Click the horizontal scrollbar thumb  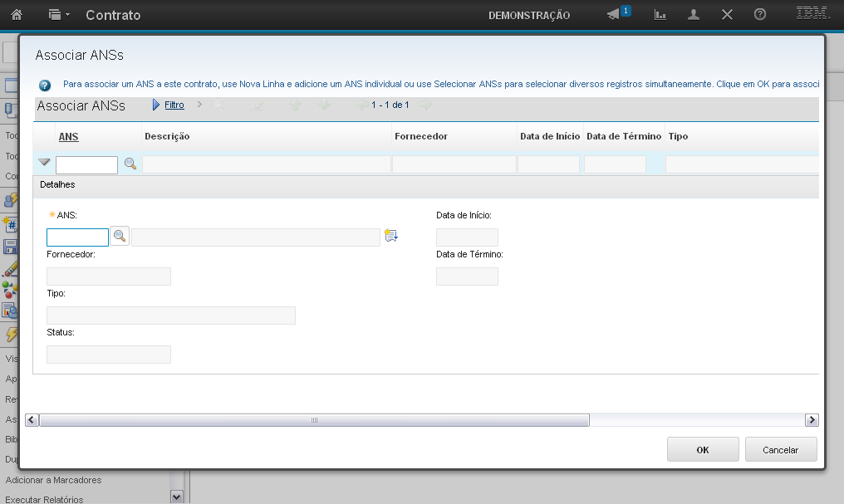tap(314, 420)
